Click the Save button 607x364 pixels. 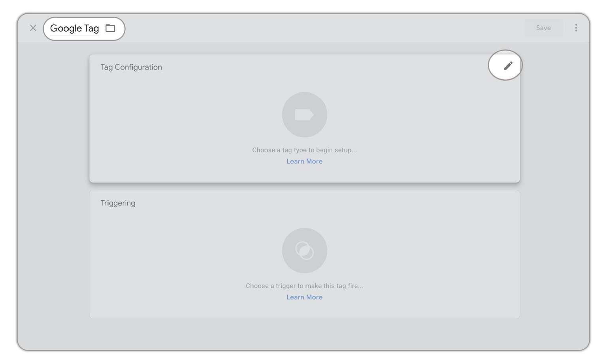pos(543,28)
